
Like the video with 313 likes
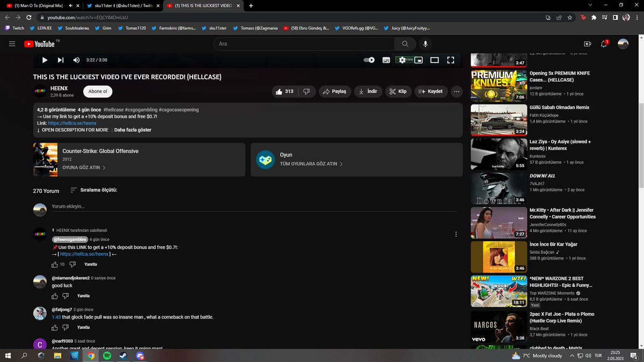pyautogui.click(x=284, y=92)
